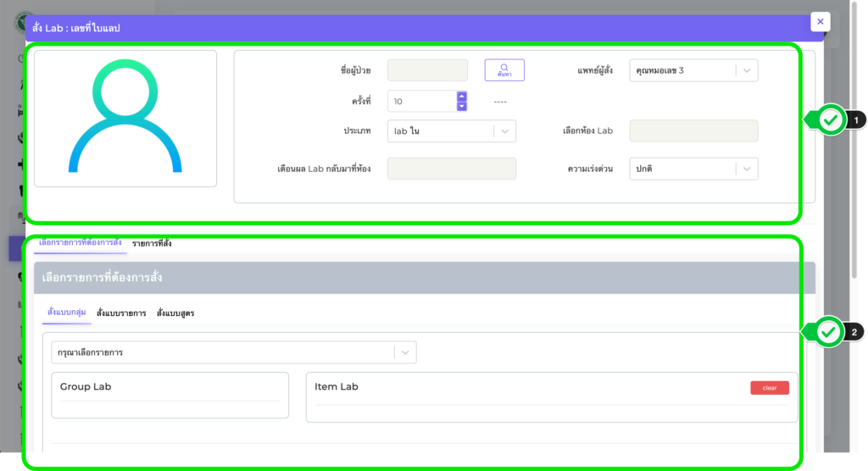The width and height of the screenshot is (868, 471).
Task: Select the 'สั่งแบบกลุ่ม' tab
Action: click(x=65, y=313)
